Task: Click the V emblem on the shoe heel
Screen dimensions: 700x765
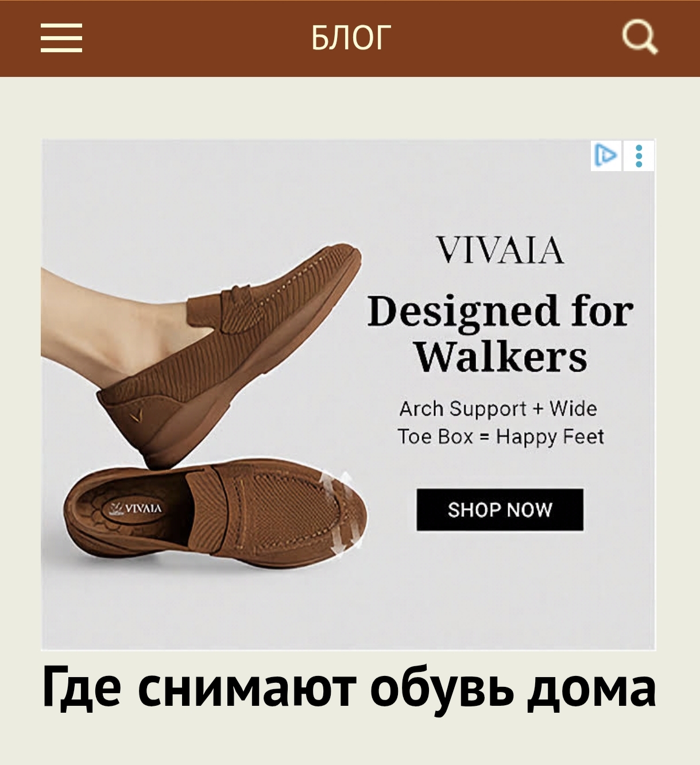Action: pos(136,415)
